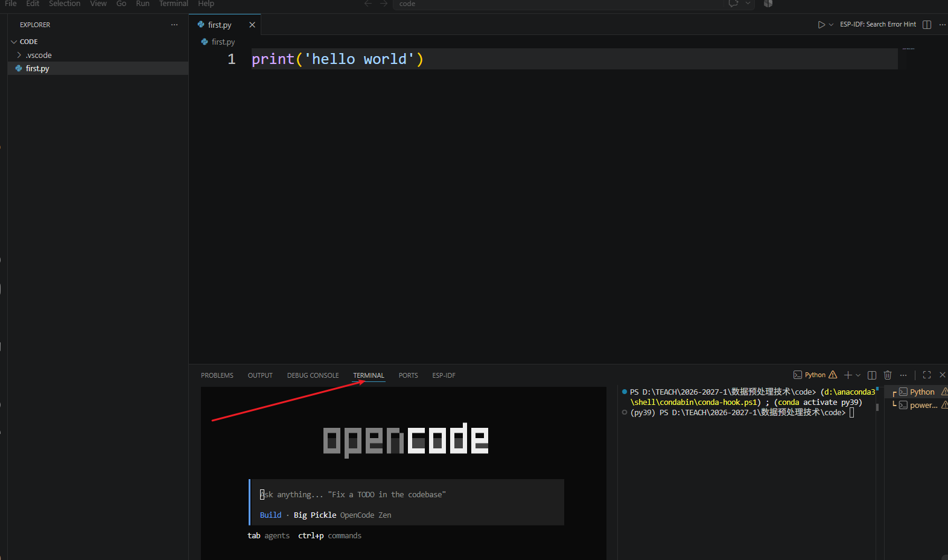948x560 pixels.
Task: Click the 'tab agents' hint
Action: pyautogui.click(x=269, y=535)
